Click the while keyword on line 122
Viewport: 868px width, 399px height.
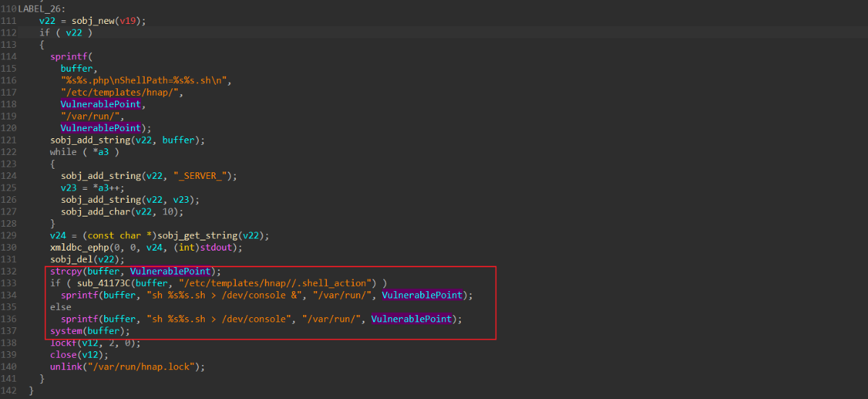tap(64, 152)
